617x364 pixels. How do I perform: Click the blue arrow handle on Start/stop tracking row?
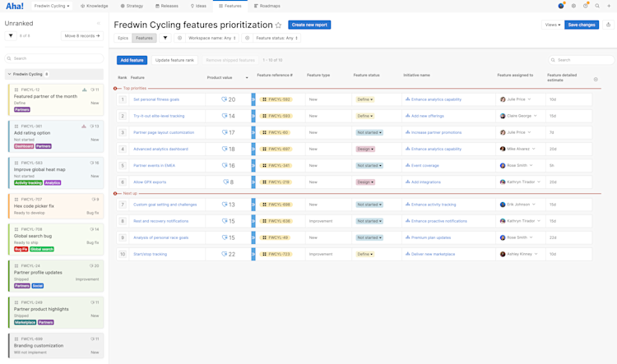click(x=253, y=255)
